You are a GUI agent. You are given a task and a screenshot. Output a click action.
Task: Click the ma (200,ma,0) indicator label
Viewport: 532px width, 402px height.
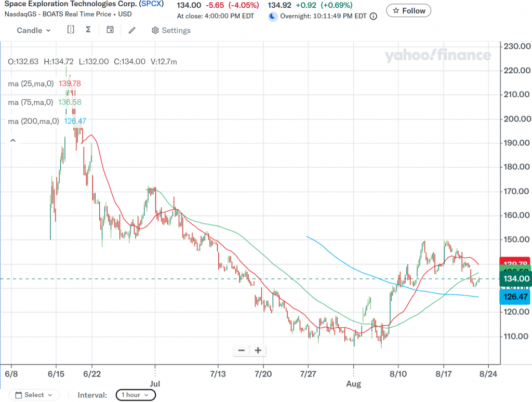pyautogui.click(x=34, y=121)
